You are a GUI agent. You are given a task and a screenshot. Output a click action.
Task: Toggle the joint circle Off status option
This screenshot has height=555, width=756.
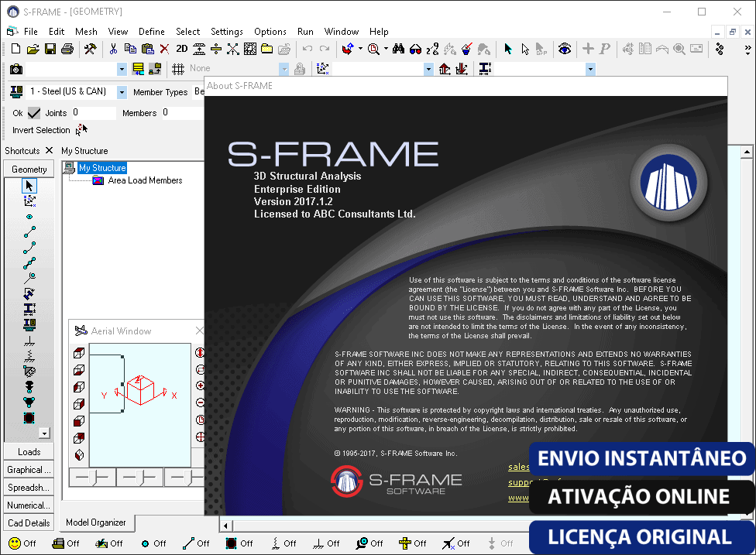coord(153,543)
